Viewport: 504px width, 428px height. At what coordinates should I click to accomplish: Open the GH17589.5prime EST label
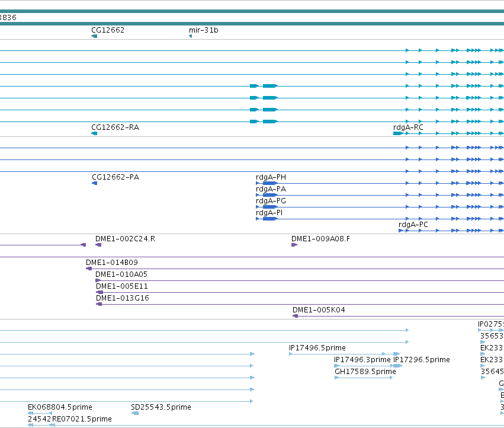pyautogui.click(x=365, y=371)
